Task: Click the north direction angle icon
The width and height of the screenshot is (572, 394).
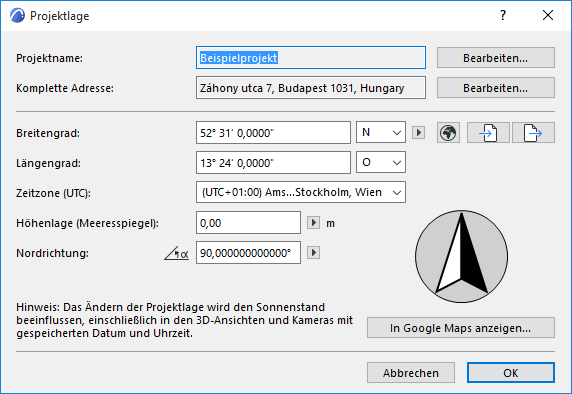Action: pos(177,253)
